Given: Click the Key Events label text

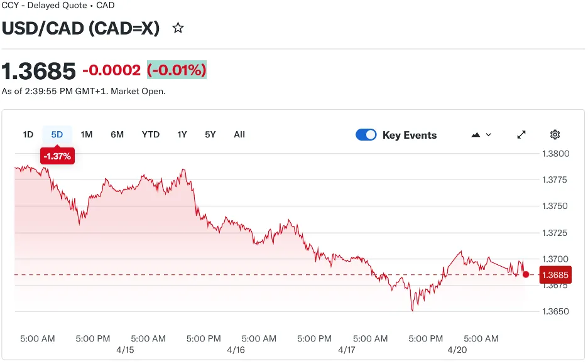Looking at the screenshot, I should [409, 135].
